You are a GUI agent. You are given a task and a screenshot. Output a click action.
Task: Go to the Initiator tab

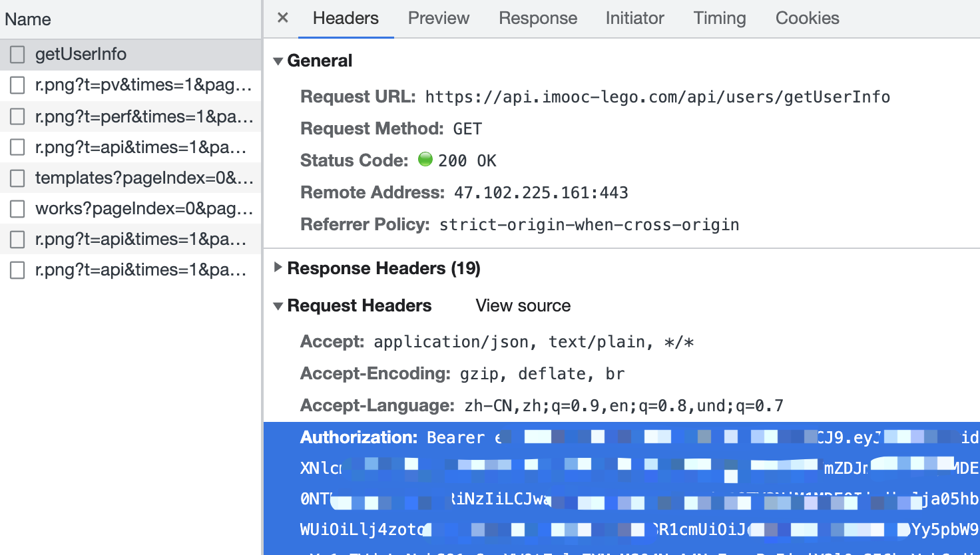click(x=634, y=18)
